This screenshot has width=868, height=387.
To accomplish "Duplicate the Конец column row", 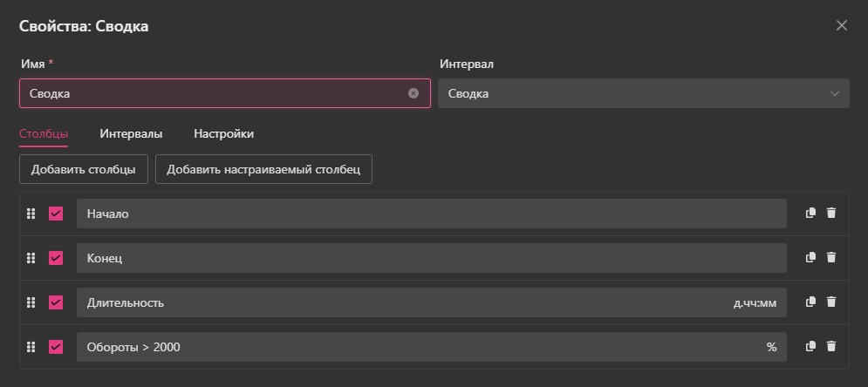I will [810, 257].
